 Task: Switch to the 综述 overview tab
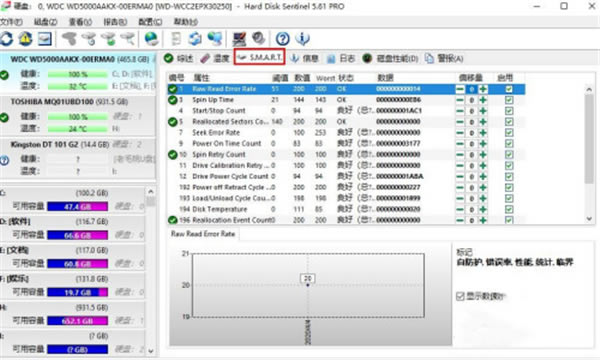(x=179, y=58)
